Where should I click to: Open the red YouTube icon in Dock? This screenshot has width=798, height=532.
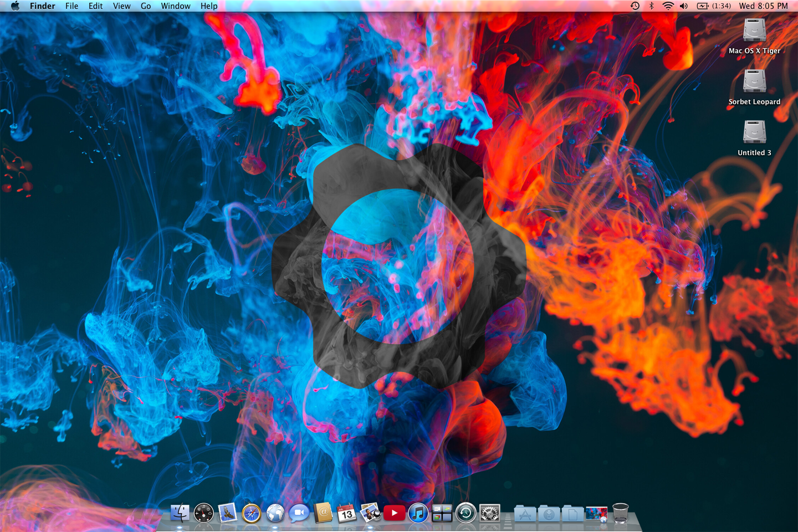click(x=395, y=513)
